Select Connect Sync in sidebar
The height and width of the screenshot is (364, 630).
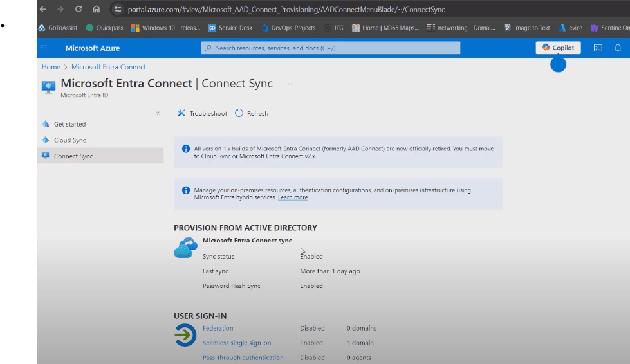point(73,156)
